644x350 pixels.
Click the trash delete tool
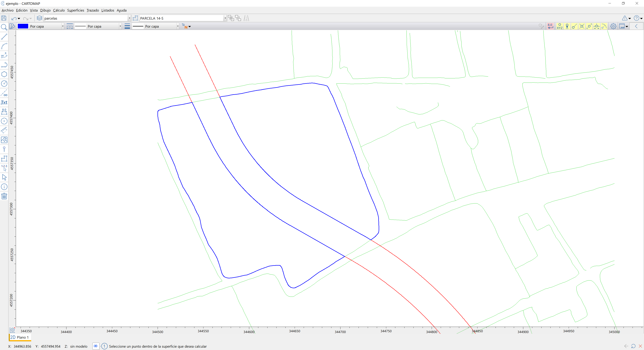point(4,196)
